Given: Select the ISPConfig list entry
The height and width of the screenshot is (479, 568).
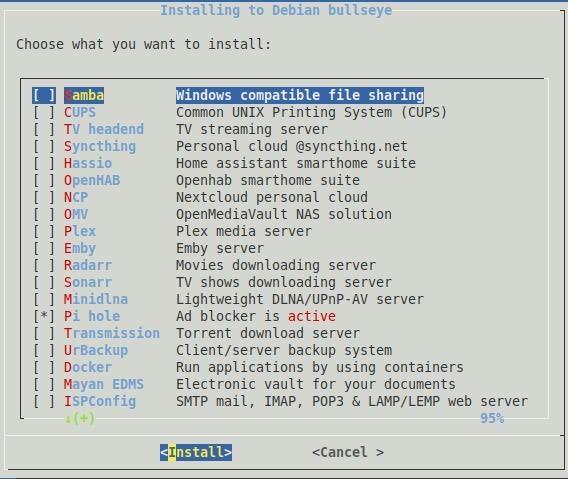Looking at the screenshot, I should coord(100,401).
